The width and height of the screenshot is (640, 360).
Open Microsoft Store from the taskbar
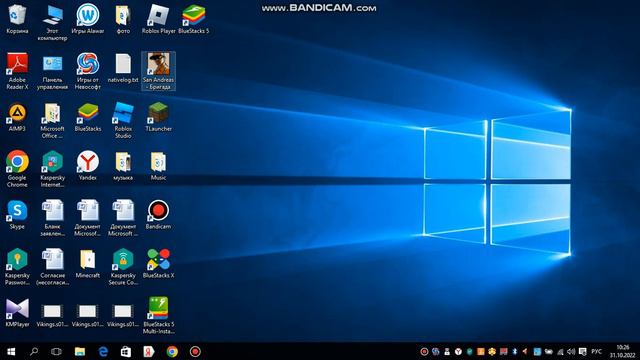pyautogui.click(x=126, y=351)
